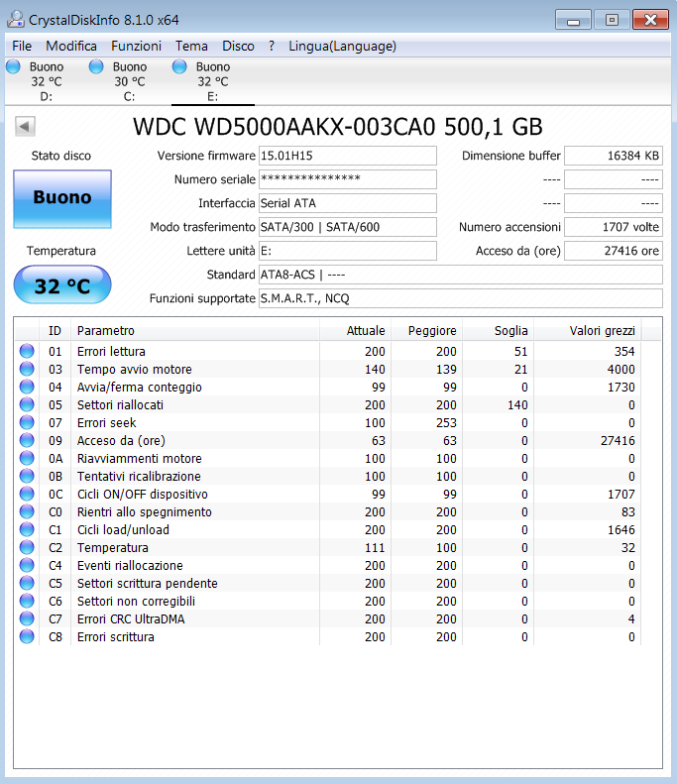Click raw value 4 in Errori CRC UltraDMA row
This screenshot has width=677, height=784.
pos(631,619)
